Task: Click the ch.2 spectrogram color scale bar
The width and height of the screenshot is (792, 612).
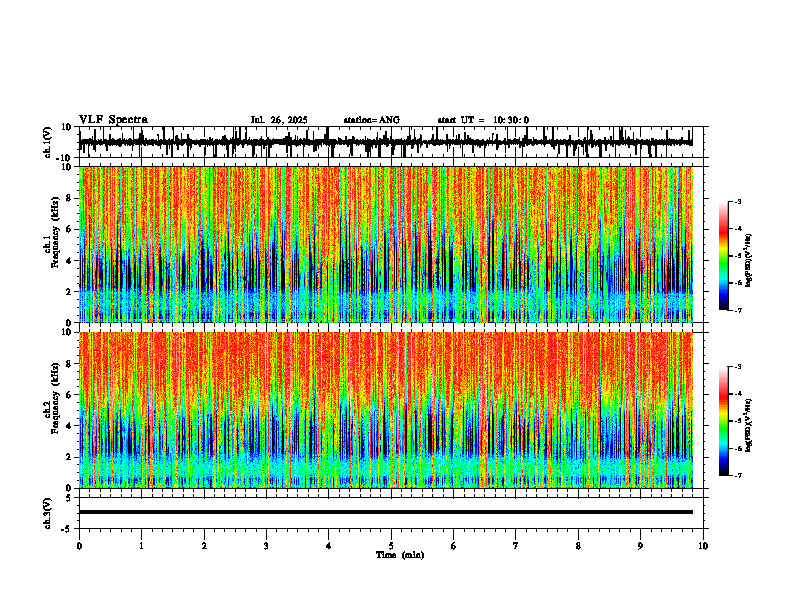Action: tap(723, 421)
